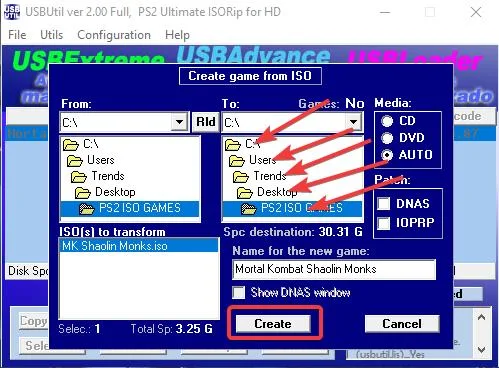
Task: Click the Cancel button
Action: tap(402, 324)
